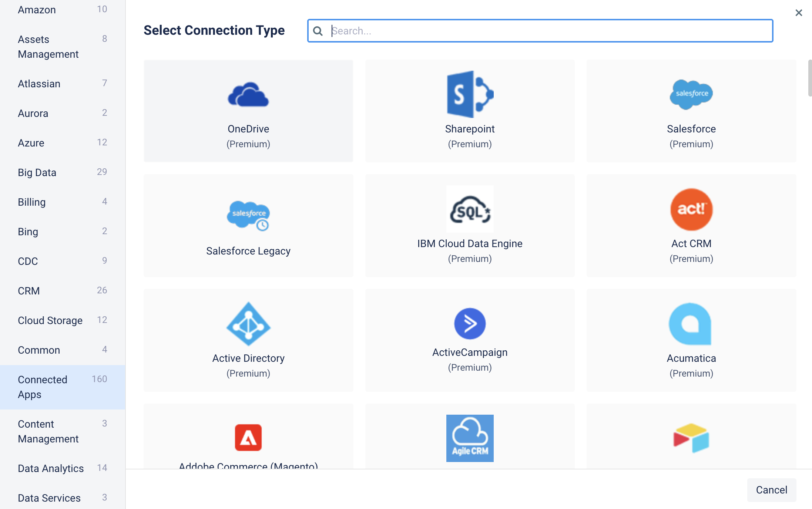Select the Airtable colorful box icon
Screen dimensions: 812x509
[691, 438]
